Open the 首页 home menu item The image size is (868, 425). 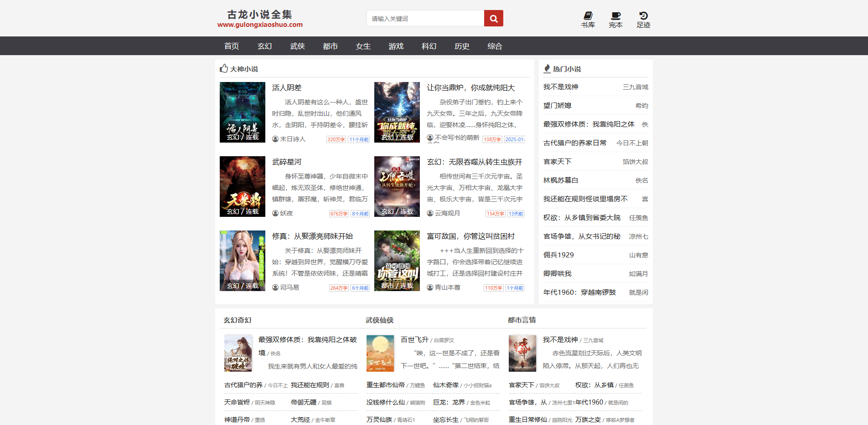pyautogui.click(x=232, y=46)
